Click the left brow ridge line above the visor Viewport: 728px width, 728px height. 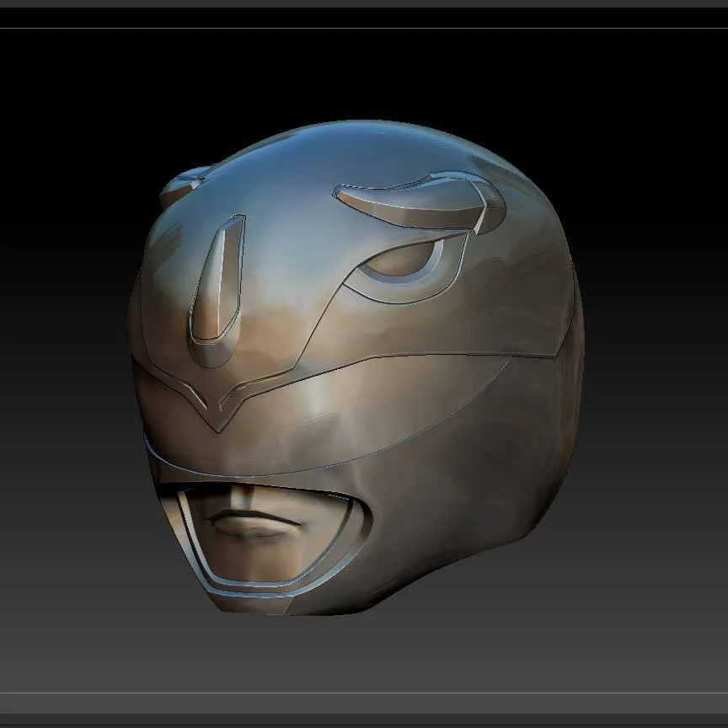coord(169,381)
